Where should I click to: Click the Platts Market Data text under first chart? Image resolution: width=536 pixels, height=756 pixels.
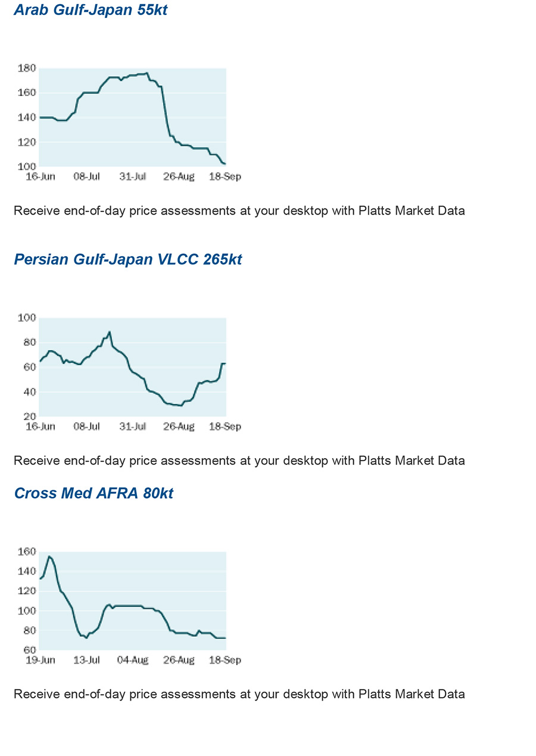412,210
